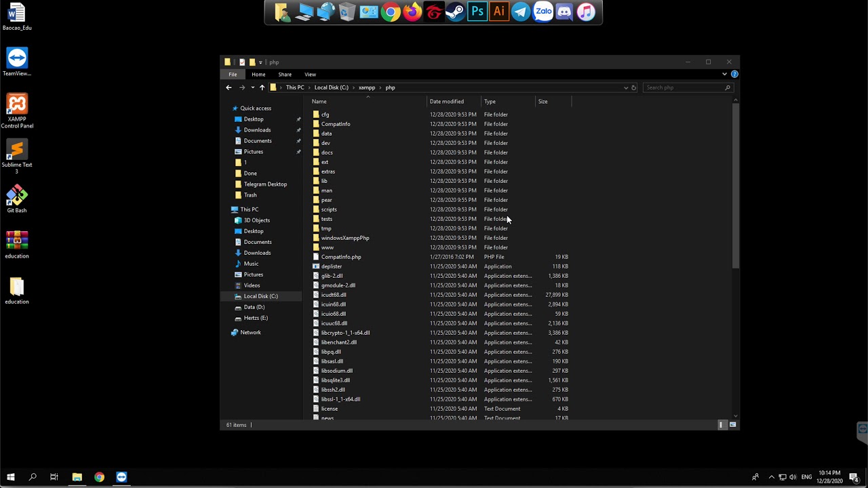Open Recycle Bin in the top dock

point(347,12)
